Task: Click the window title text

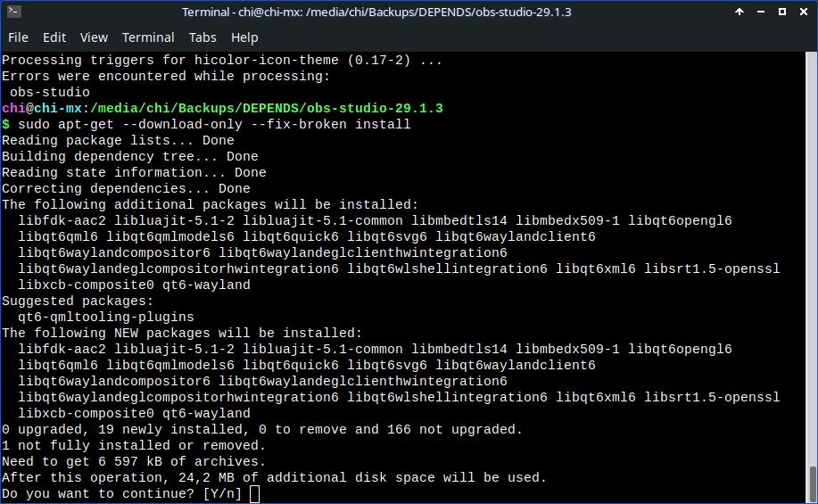Action: [x=376, y=12]
